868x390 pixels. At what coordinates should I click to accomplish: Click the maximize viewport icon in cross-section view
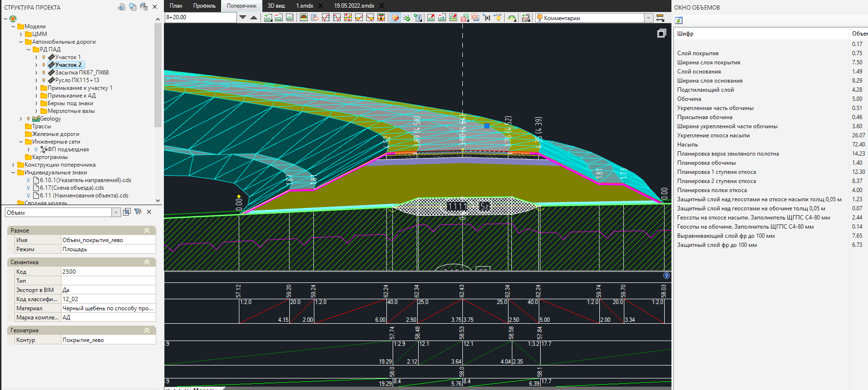point(661,33)
